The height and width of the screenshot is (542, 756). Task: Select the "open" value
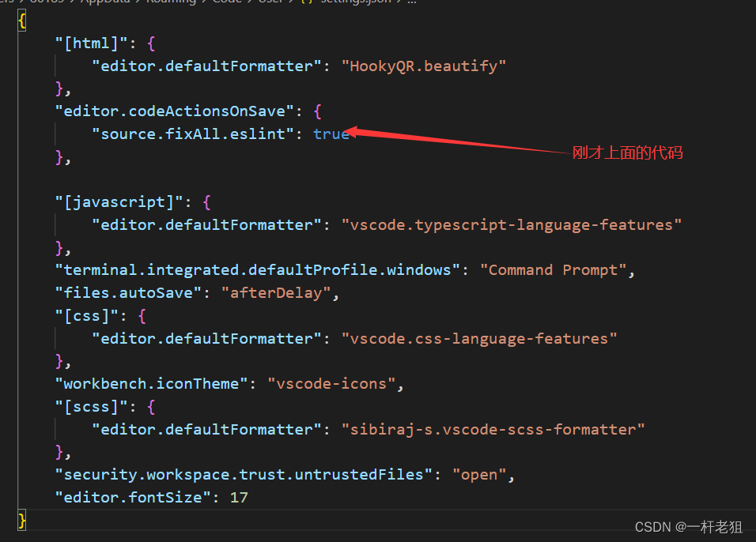coord(479,475)
